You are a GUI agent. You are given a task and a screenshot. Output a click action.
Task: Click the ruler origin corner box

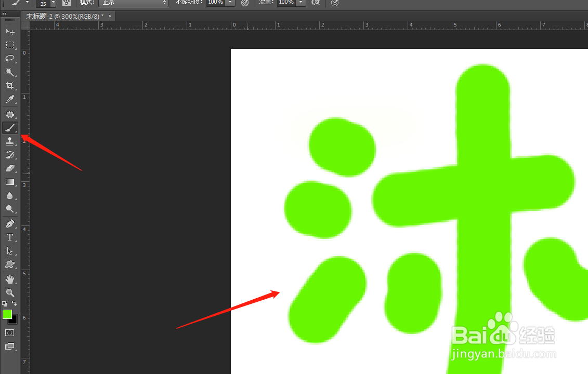[25, 25]
